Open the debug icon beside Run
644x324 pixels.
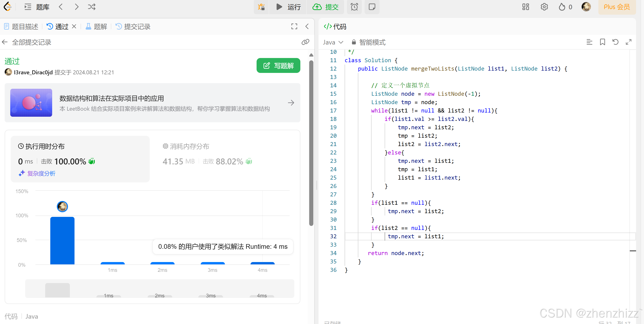(261, 7)
